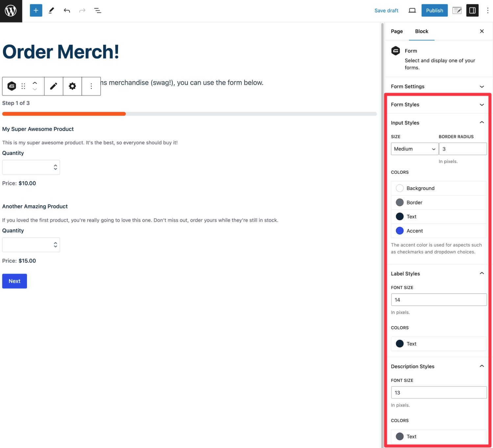Open the block inserter
Viewport: 493px width, 448px height.
[x=36, y=10]
